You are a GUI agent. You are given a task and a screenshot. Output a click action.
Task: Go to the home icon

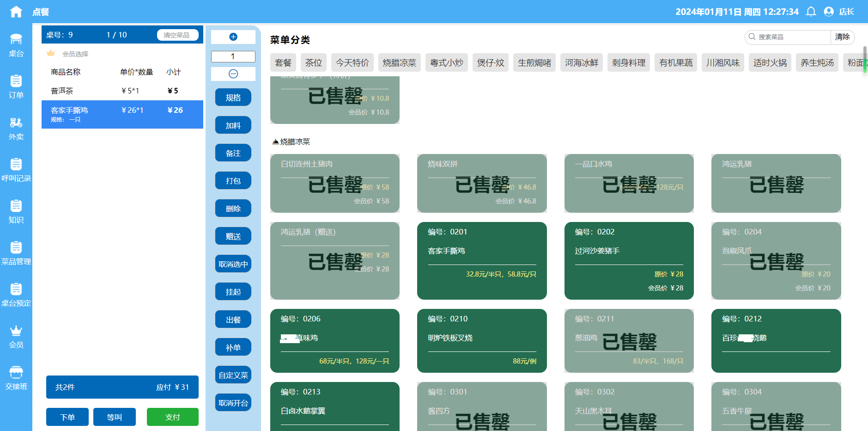pyautogui.click(x=16, y=12)
